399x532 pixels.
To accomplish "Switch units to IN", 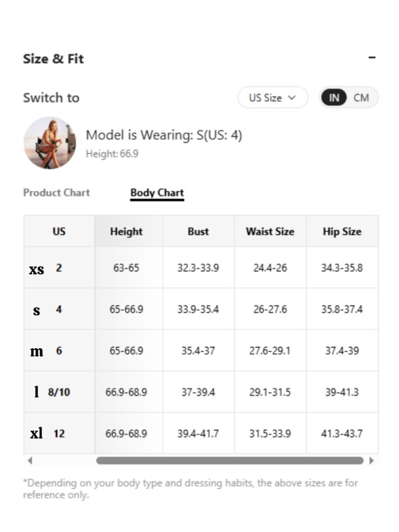I will pos(334,97).
